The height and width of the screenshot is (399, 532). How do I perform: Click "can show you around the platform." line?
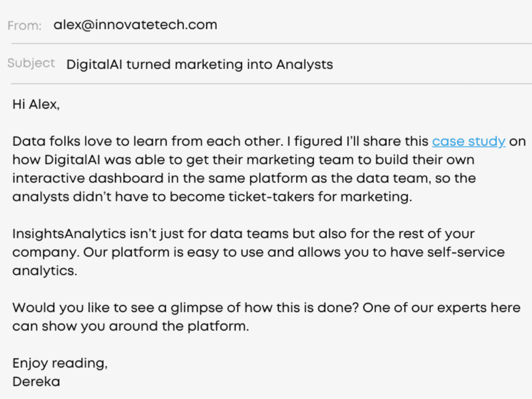(x=131, y=326)
